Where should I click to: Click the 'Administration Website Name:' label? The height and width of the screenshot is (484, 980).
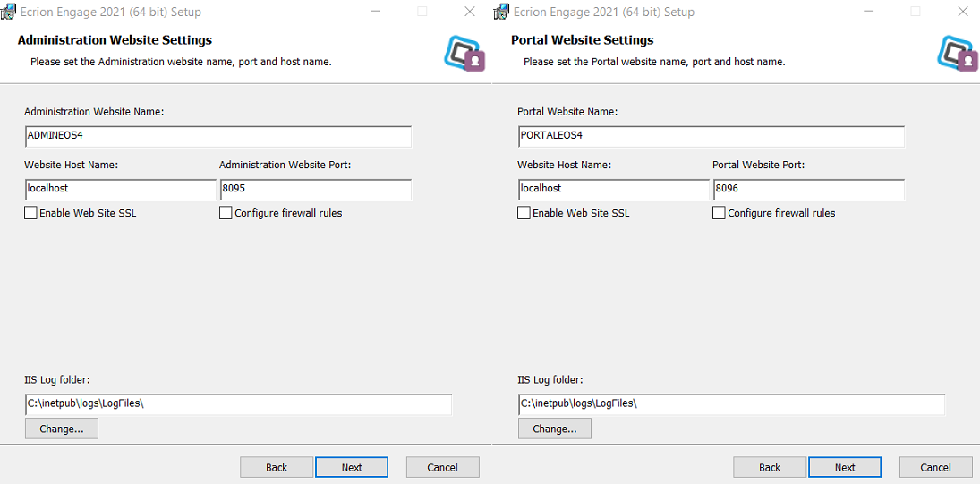[x=94, y=112]
